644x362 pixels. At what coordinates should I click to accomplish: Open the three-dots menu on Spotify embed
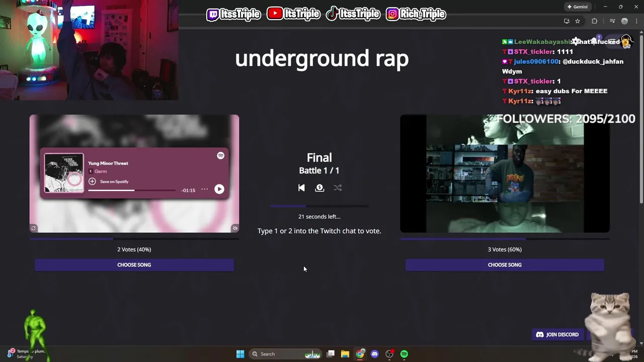(x=204, y=189)
